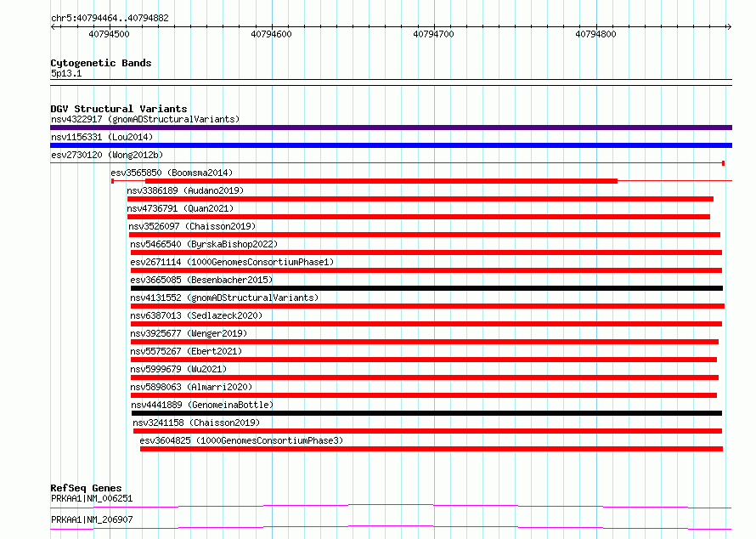Image resolution: width=756 pixels, height=539 pixels.
Task: Select the blue nsv1156331 Lou2014 variant bar
Action: (391, 145)
